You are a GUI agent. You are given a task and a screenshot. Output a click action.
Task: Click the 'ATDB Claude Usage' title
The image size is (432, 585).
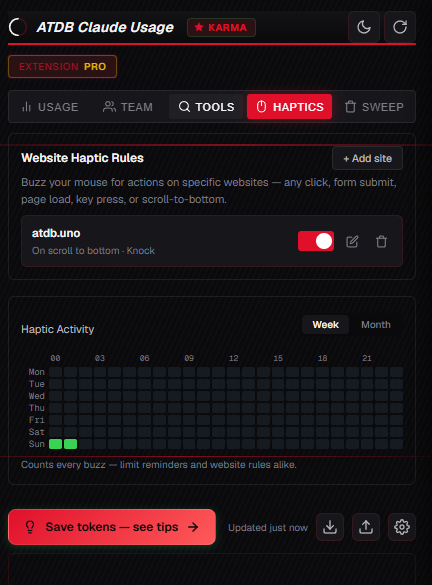pos(105,27)
